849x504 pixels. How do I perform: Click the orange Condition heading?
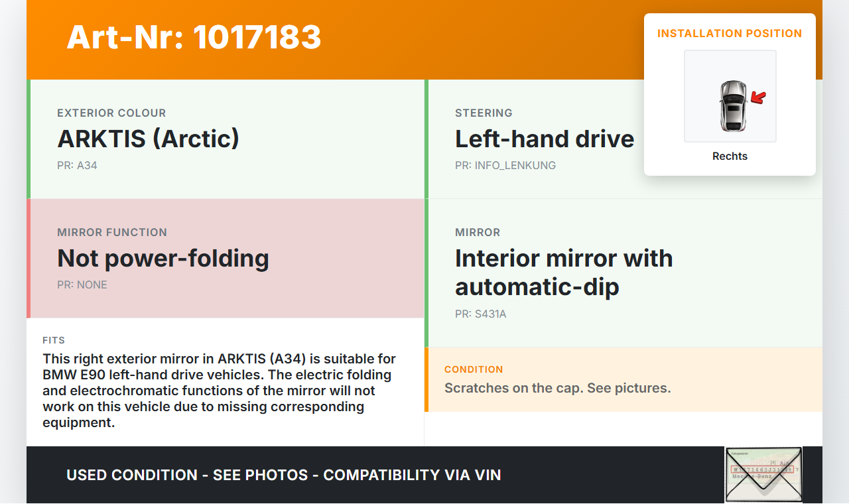point(474,369)
